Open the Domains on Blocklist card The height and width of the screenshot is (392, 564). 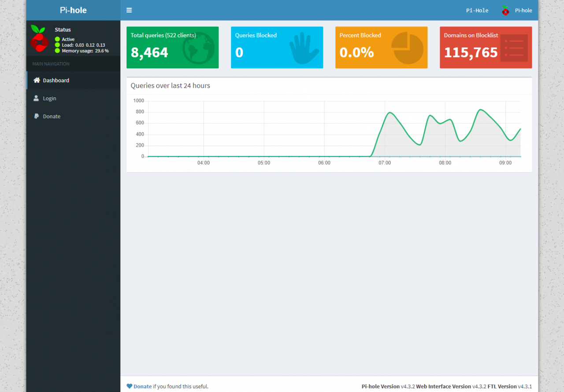pos(486,48)
